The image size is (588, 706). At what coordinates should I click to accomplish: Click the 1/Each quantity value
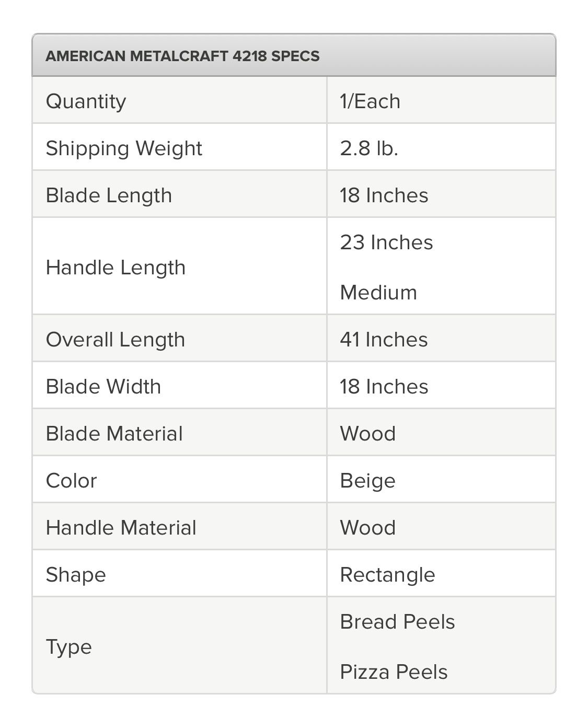pos(370,101)
